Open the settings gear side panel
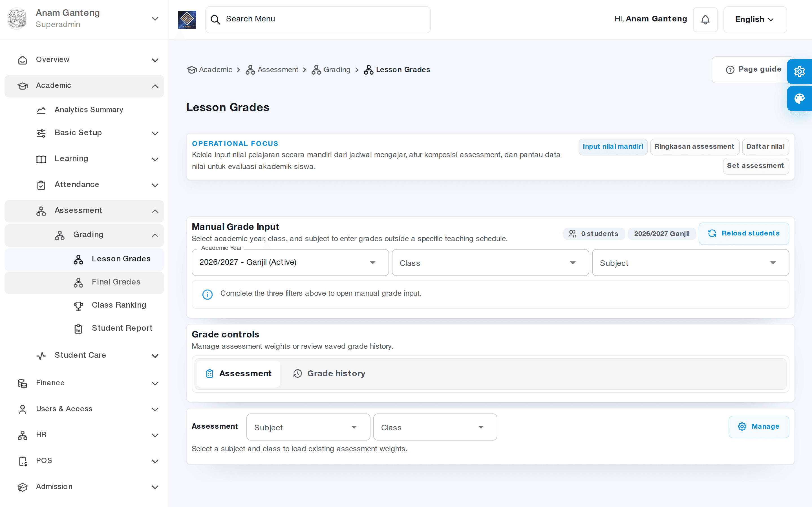Image resolution: width=812 pixels, height=507 pixels. click(800, 72)
